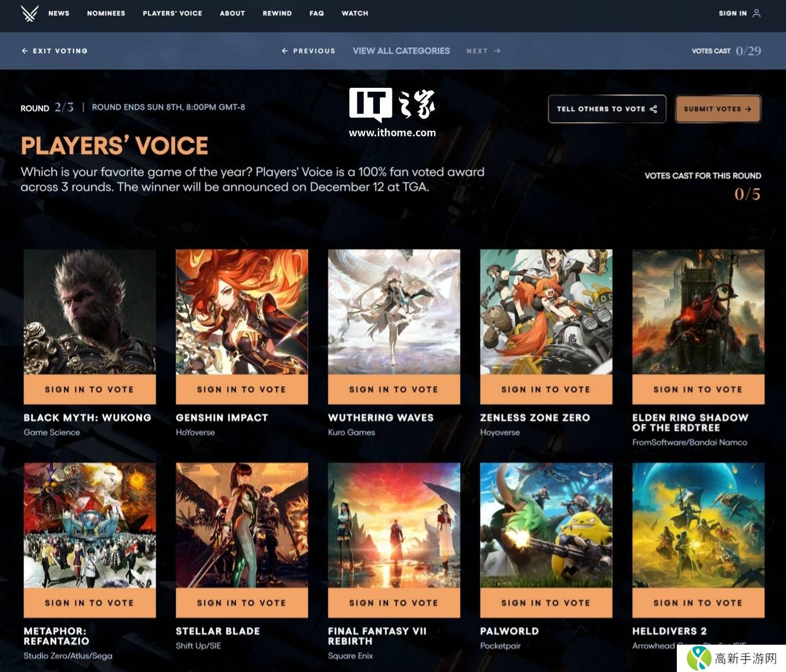
Task: Select the Zenless Zone Zero cover image
Action: click(546, 311)
